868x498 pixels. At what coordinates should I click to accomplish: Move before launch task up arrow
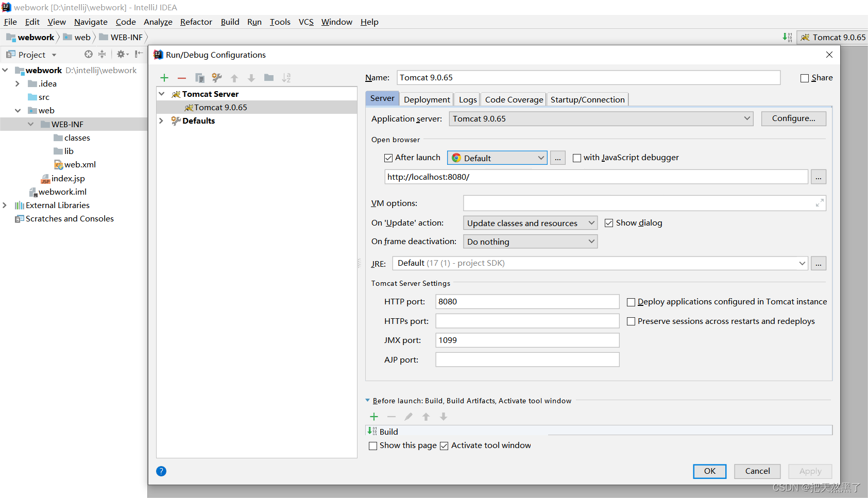[x=426, y=417]
